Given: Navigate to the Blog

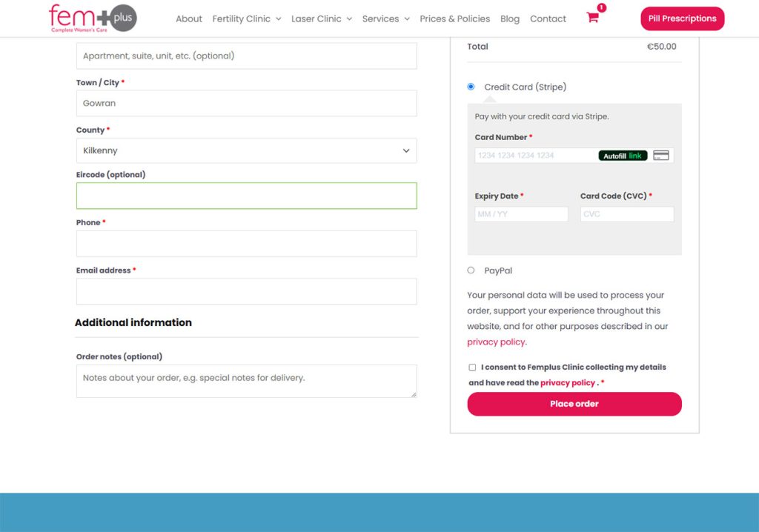Looking at the screenshot, I should [510, 19].
